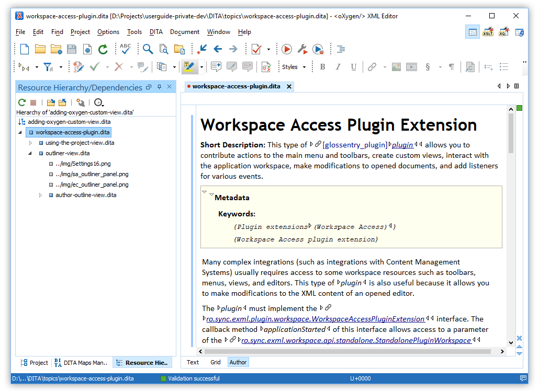Select the Author mode tab
The width and height of the screenshot is (539, 392).
[238, 362]
